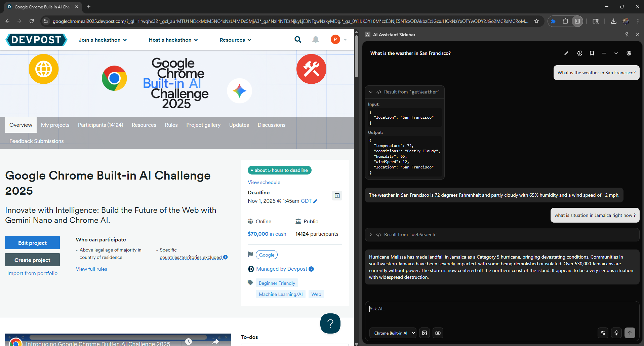
Task: Select the Machine Learning/AI tag
Action: pos(281,294)
